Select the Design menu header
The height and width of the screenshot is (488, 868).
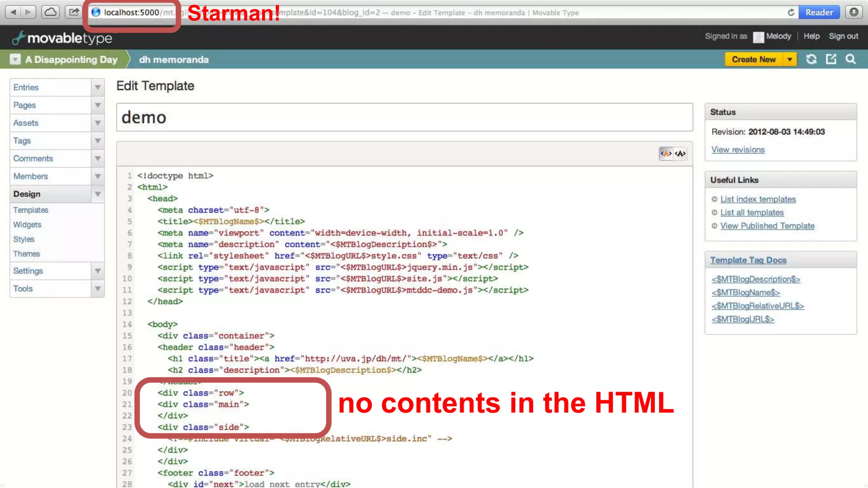tap(50, 194)
